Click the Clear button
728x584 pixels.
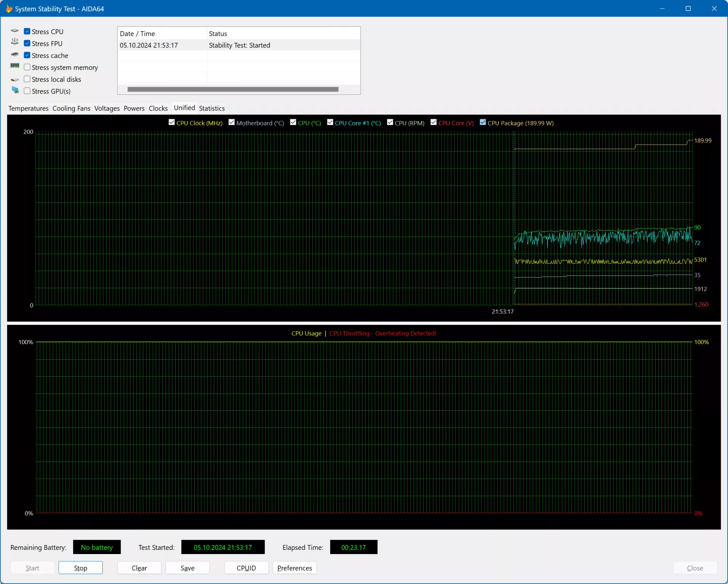(x=139, y=568)
